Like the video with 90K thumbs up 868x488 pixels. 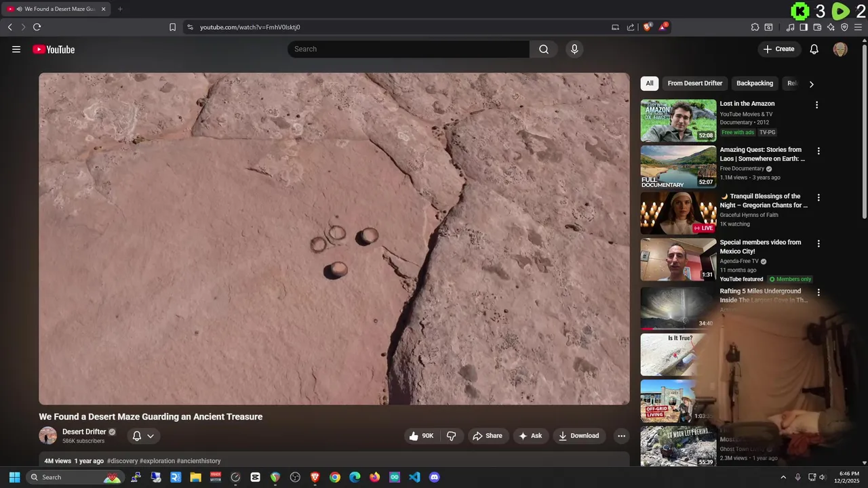pos(421,436)
